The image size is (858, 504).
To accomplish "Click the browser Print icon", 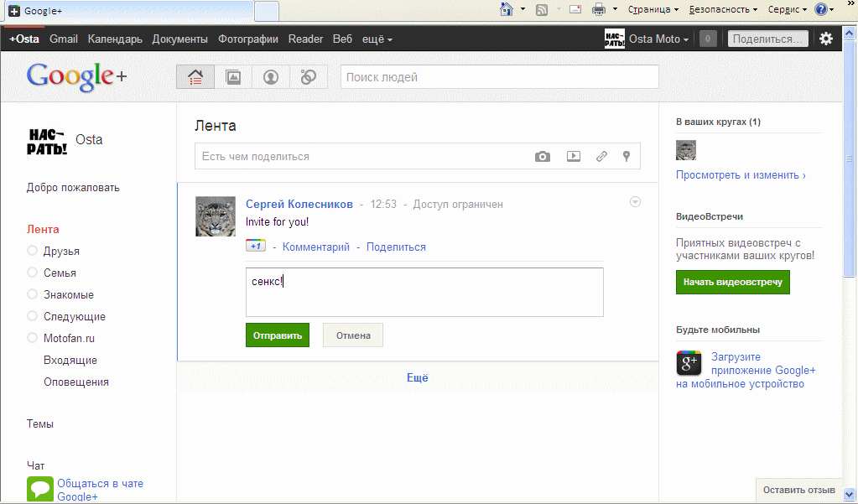I will pyautogui.click(x=599, y=9).
